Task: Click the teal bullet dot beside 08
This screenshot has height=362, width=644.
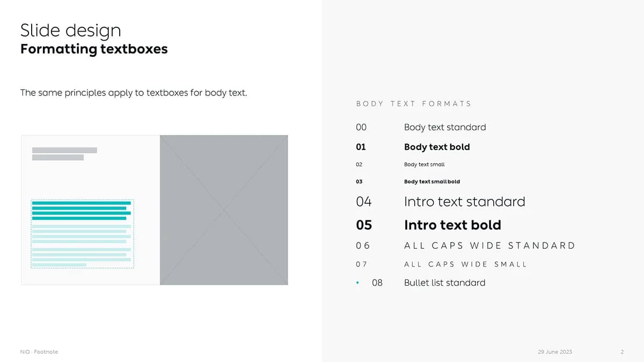Action: (x=357, y=283)
